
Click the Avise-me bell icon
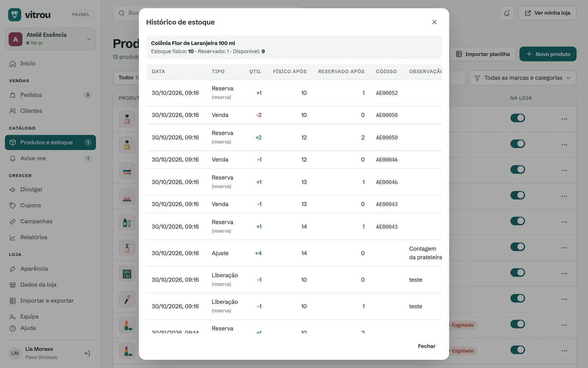click(13, 159)
